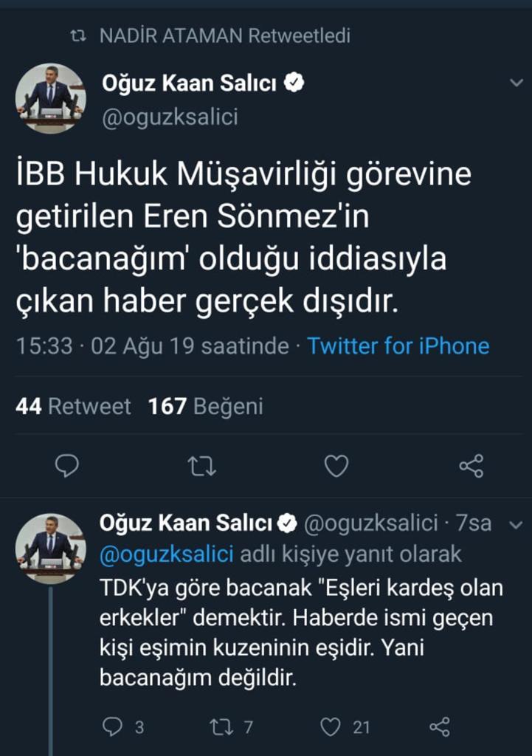Share the main tweet
This screenshot has height=756, width=532.
471,465
